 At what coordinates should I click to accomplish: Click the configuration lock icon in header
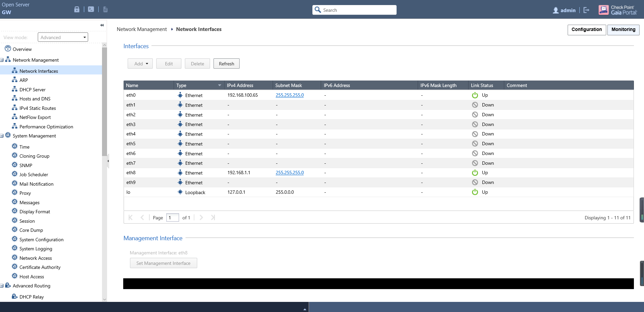(77, 9)
